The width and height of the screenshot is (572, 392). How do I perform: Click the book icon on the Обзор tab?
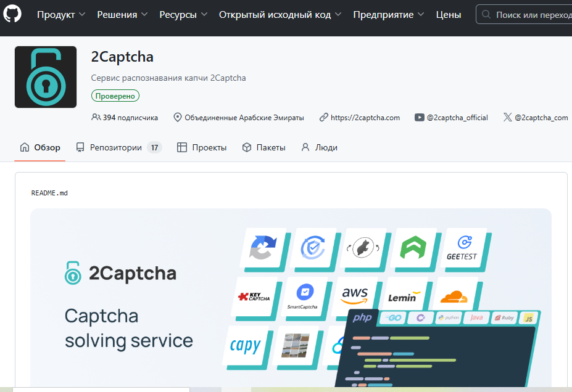[25, 147]
